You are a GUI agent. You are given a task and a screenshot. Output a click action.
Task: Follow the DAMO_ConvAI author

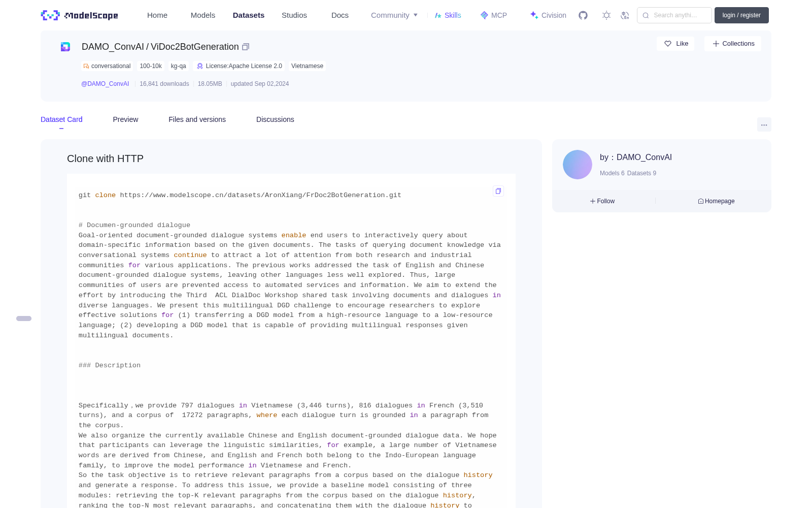(602, 201)
